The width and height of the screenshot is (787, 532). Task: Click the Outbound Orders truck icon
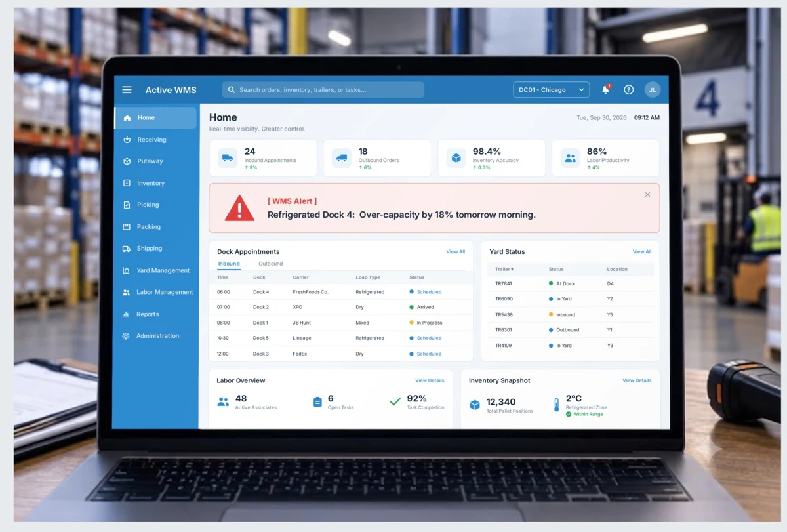(342, 158)
